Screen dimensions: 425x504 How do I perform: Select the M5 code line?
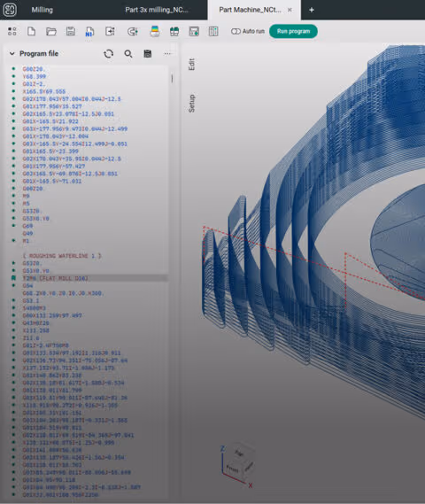pos(26,204)
